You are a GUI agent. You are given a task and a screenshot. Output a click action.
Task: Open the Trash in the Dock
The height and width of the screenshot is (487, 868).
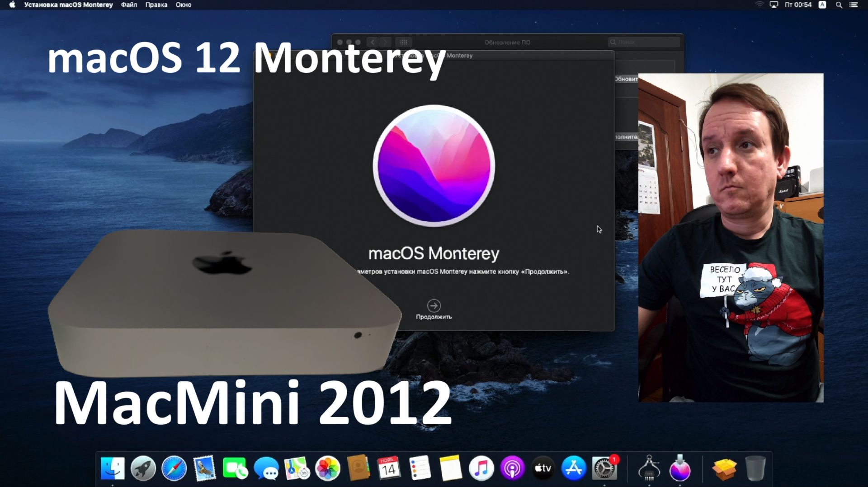tap(755, 468)
